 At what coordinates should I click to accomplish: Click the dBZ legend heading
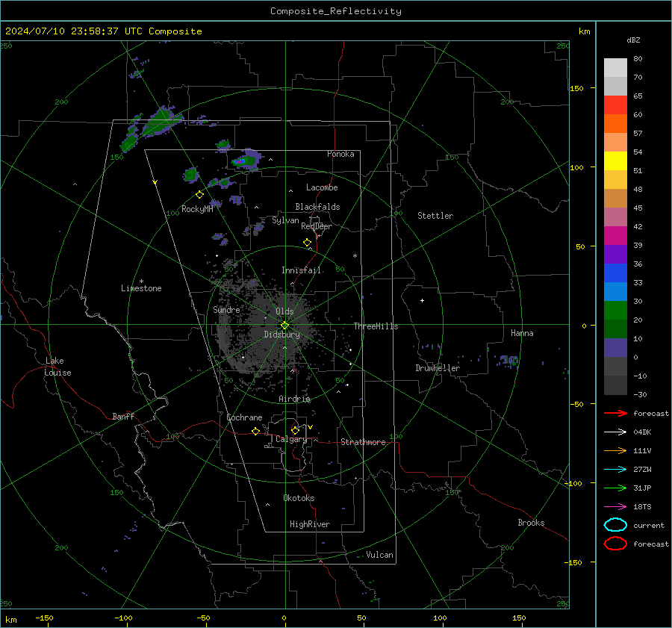(633, 40)
